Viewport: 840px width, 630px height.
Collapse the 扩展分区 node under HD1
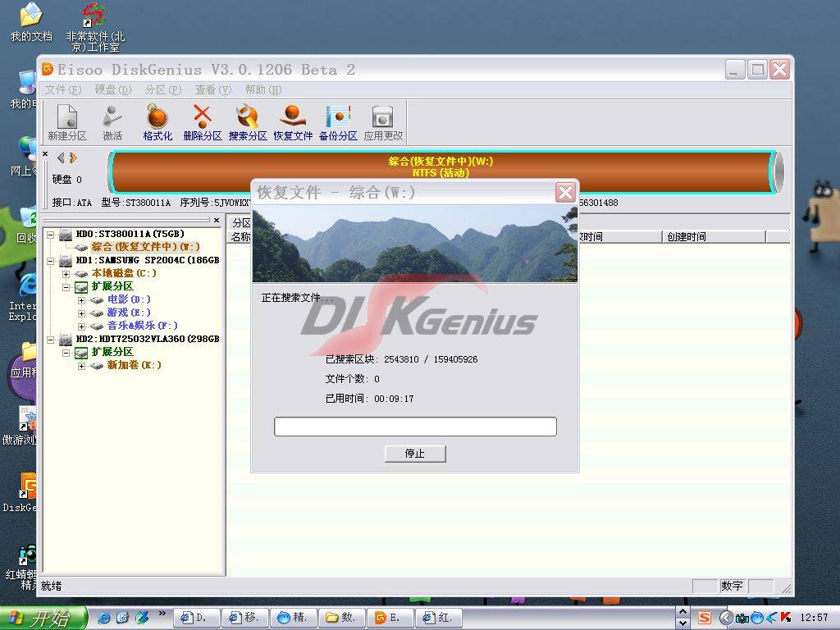(66, 287)
